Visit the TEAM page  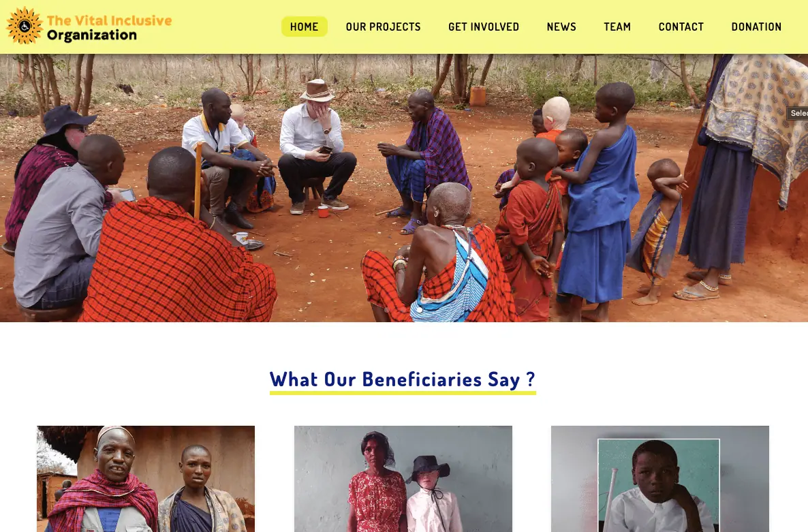coord(617,27)
